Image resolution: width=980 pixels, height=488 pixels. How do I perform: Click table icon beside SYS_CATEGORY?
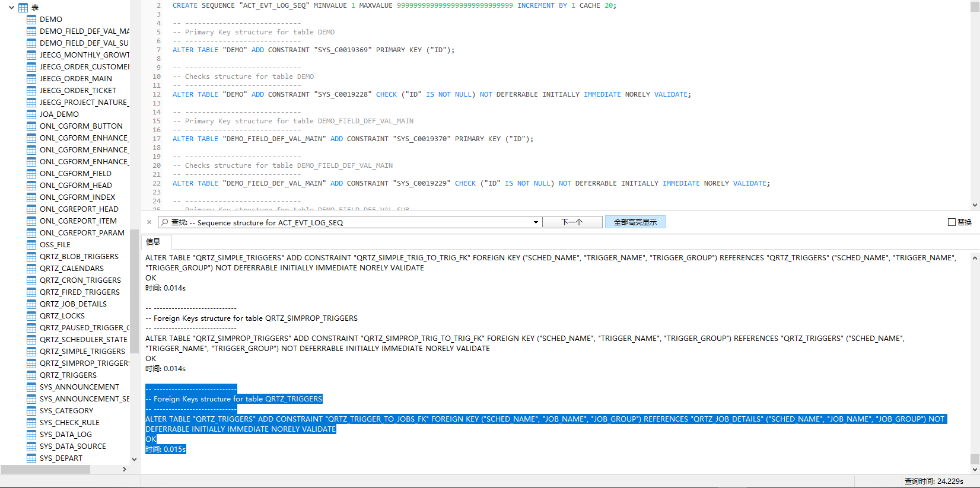(x=31, y=411)
